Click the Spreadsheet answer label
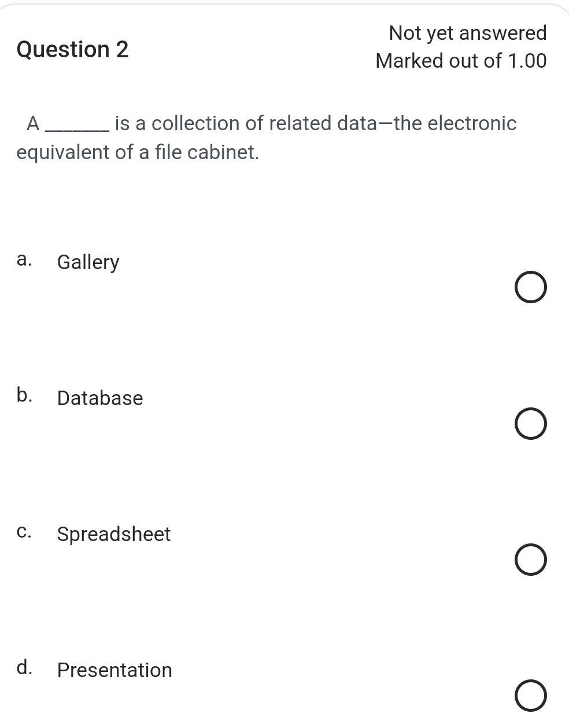 [x=113, y=534]
